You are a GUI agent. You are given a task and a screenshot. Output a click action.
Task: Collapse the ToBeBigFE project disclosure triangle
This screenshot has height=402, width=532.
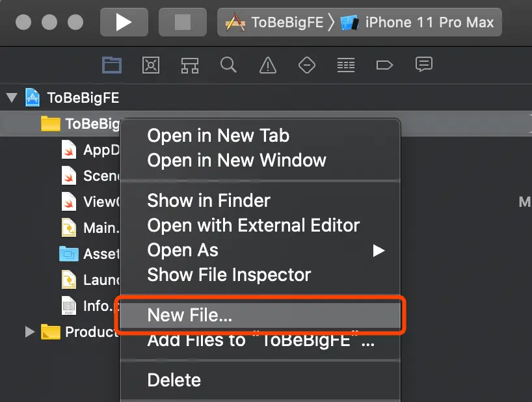[11, 98]
